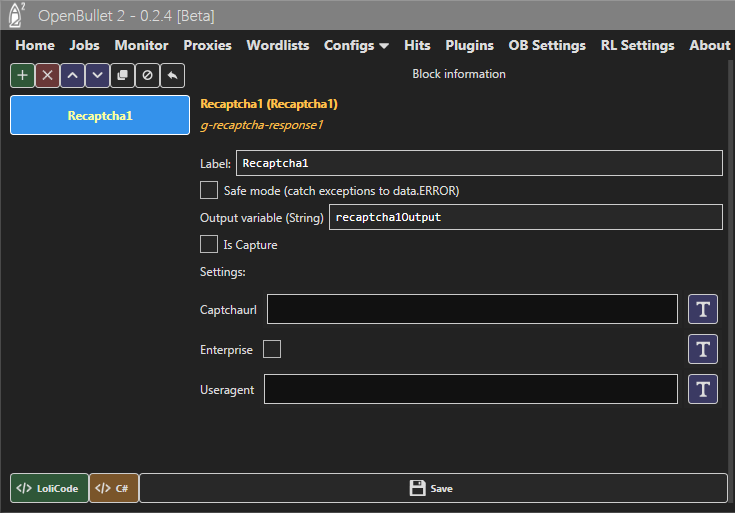Image resolution: width=735 pixels, height=513 pixels.
Task: Click the Useragent text field
Action: click(471, 389)
